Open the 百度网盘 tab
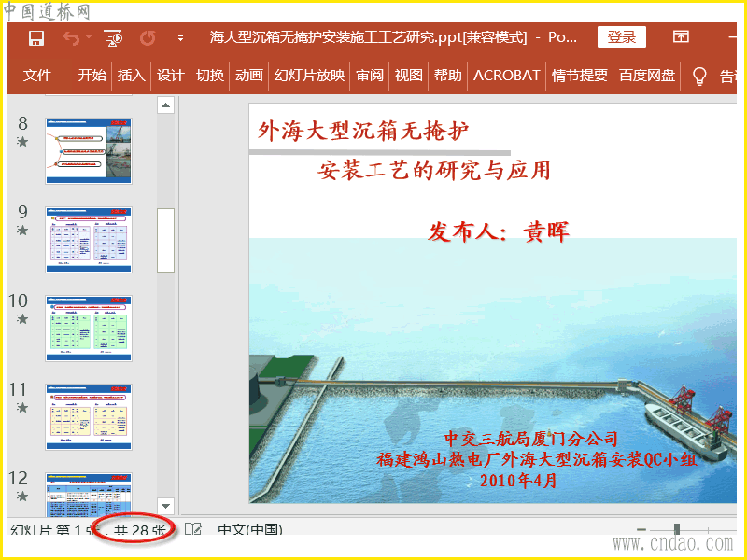 click(647, 76)
